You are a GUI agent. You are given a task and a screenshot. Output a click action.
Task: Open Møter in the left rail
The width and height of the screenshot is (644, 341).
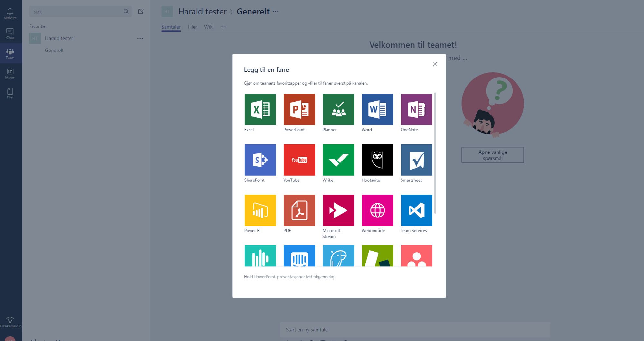tap(10, 73)
